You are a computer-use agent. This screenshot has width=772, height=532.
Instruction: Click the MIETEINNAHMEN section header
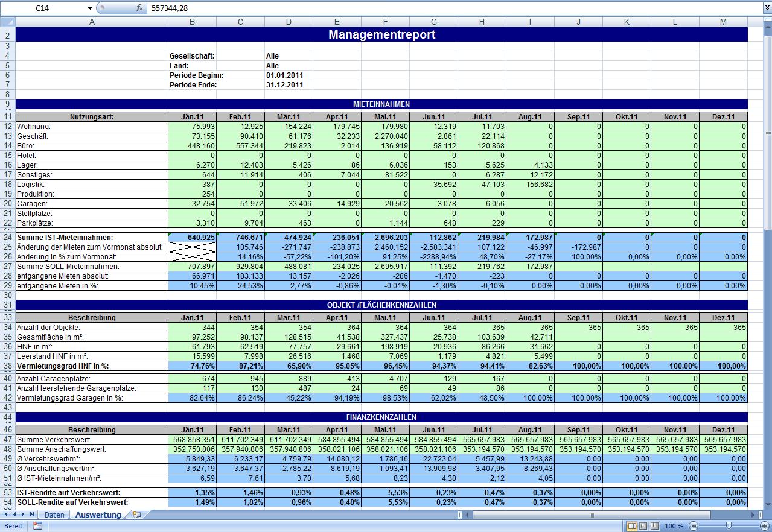click(x=381, y=104)
